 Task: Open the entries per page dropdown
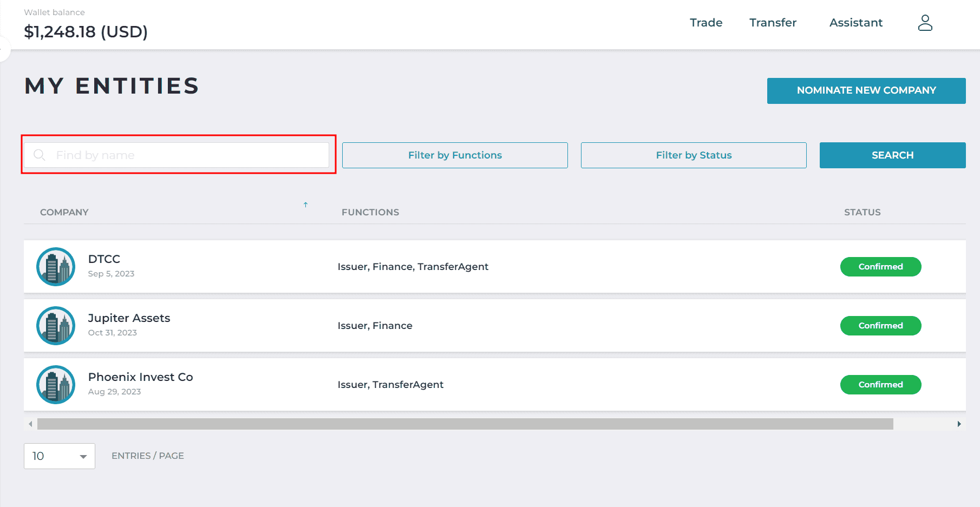[60, 456]
